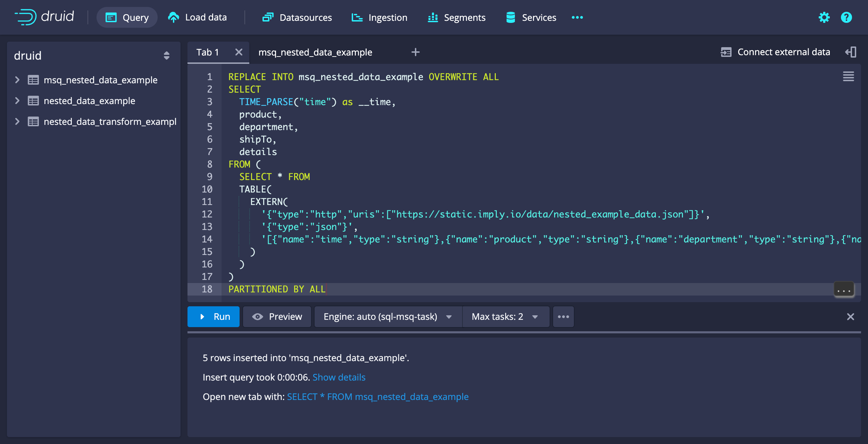This screenshot has height=444, width=868.
Task: Collapse the query helper side panel
Action: (851, 52)
